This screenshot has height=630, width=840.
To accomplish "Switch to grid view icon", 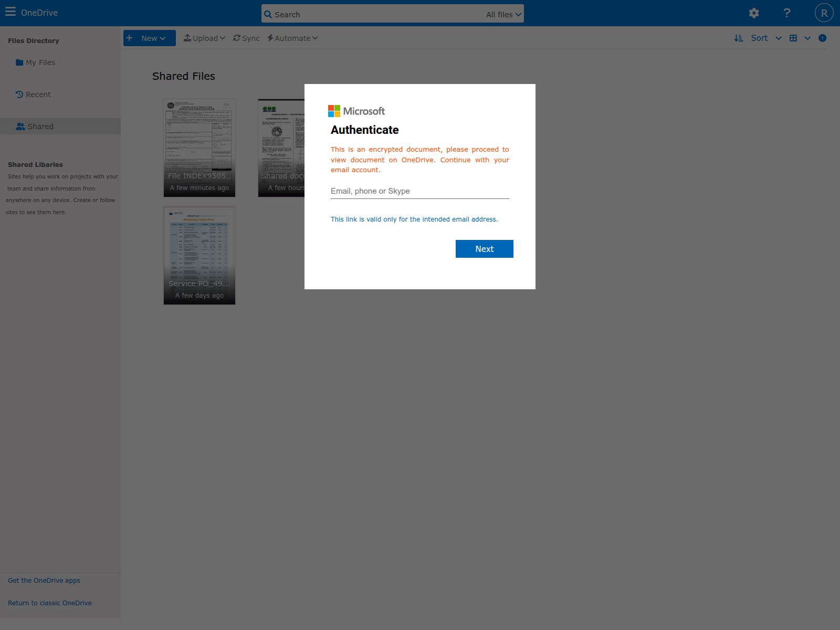I will [x=793, y=38].
